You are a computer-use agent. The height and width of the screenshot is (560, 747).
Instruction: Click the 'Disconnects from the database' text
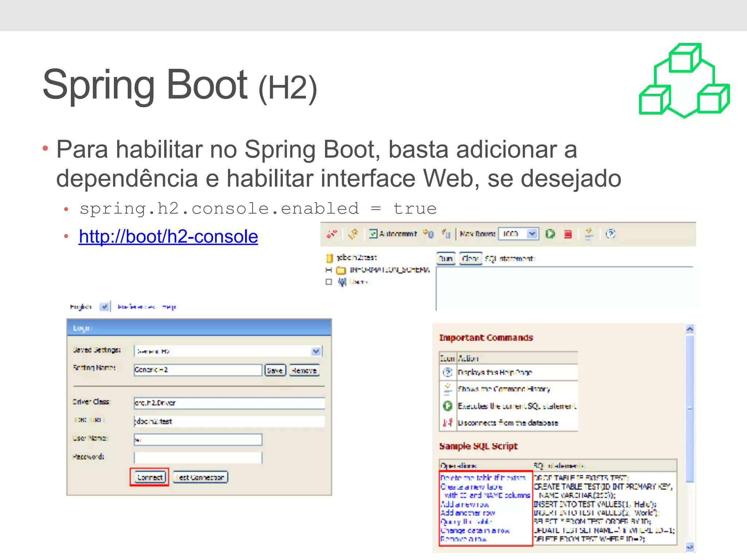tap(508, 423)
